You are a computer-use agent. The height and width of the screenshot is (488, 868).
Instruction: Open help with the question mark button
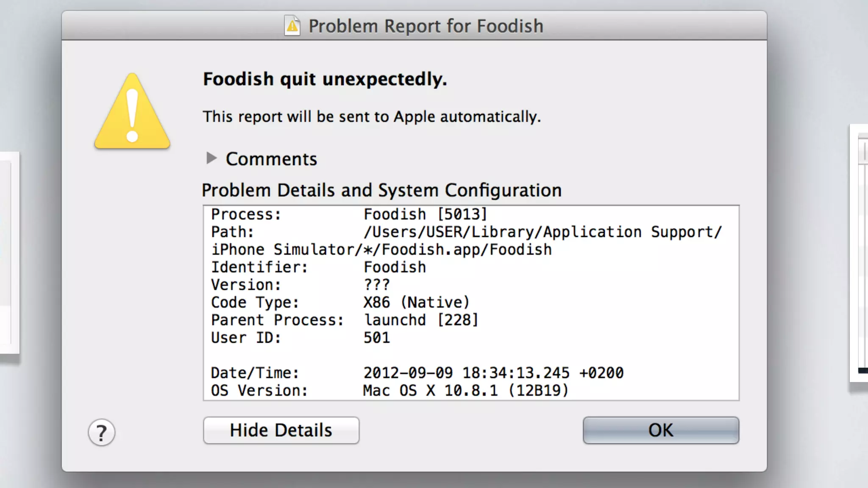pos(101,433)
